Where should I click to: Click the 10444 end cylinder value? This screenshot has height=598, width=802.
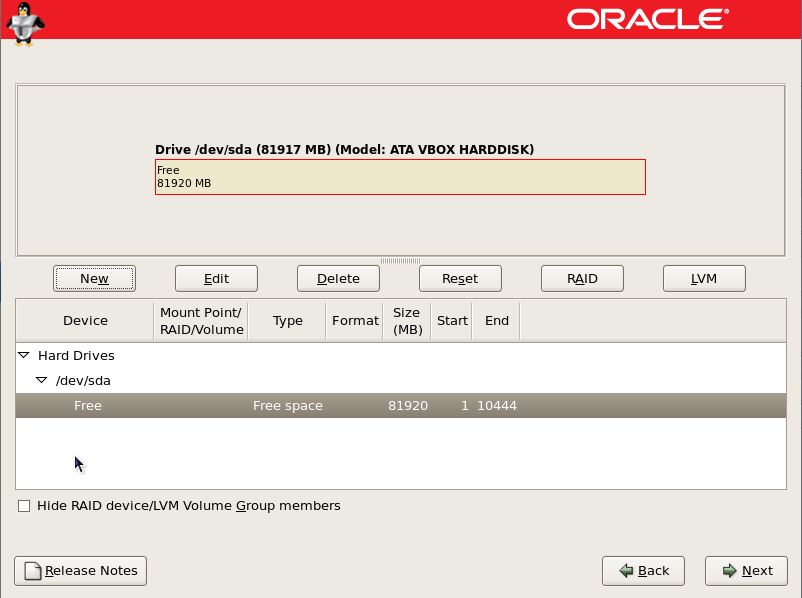[497, 406]
